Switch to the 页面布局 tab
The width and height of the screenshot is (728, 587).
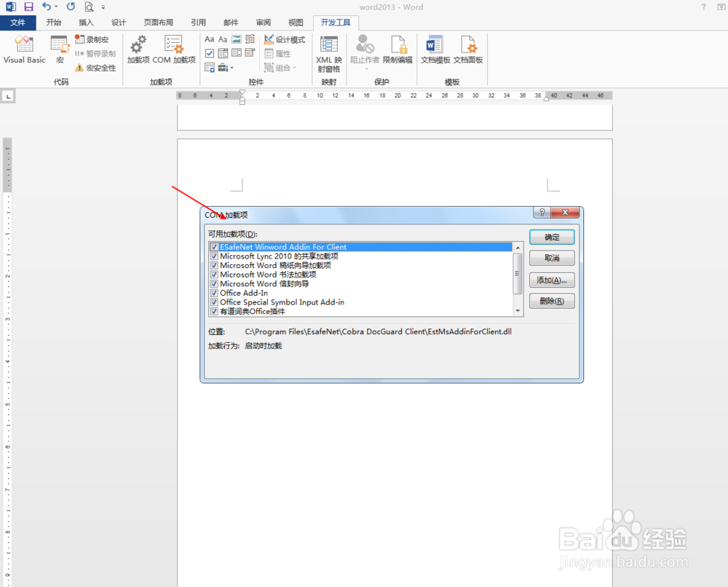click(x=158, y=23)
